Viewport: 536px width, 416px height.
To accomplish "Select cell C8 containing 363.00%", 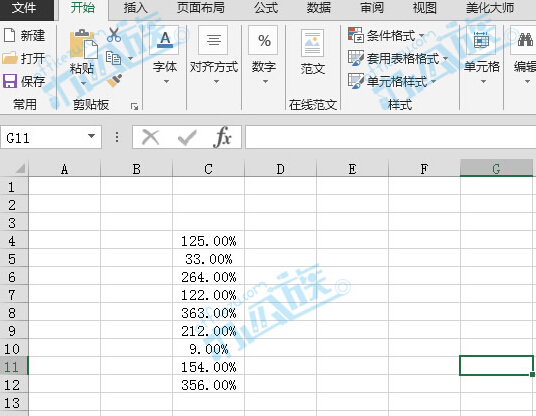I will point(209,313).
